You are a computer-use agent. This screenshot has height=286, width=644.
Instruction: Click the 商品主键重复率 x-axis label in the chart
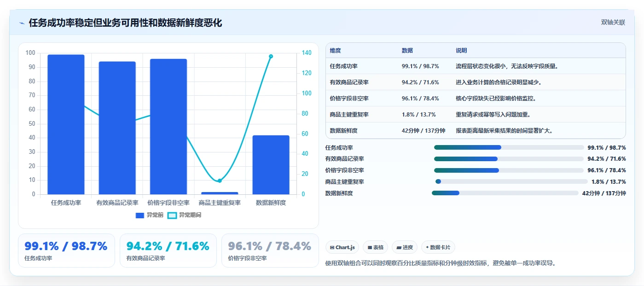pyautogui.click(x=220, y=203)
